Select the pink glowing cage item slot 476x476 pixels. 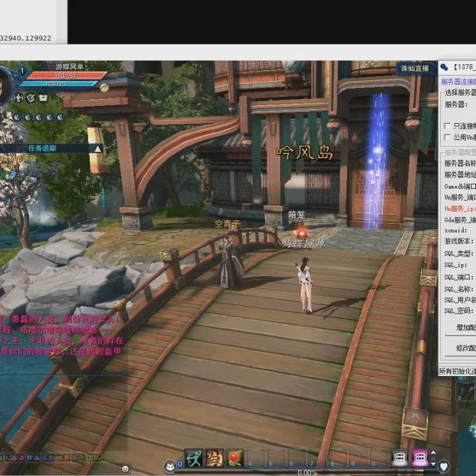tap(420, 458)
